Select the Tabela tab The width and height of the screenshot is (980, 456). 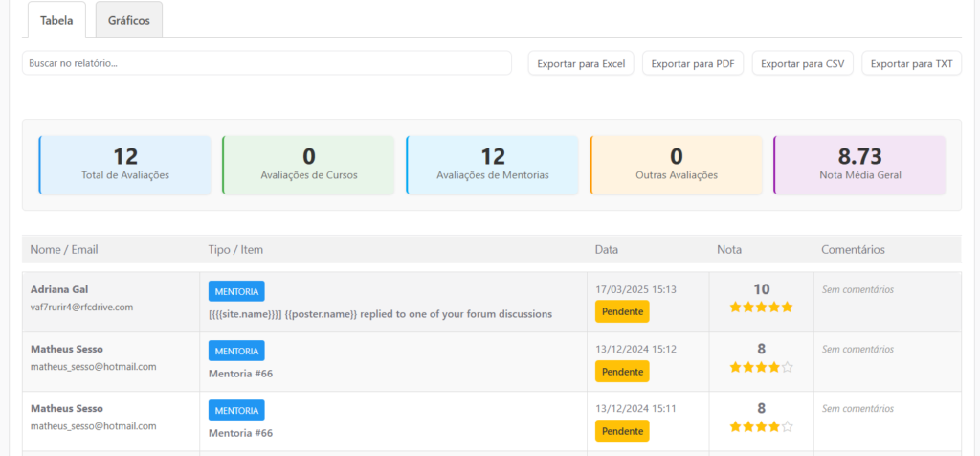tap(56, 20)
